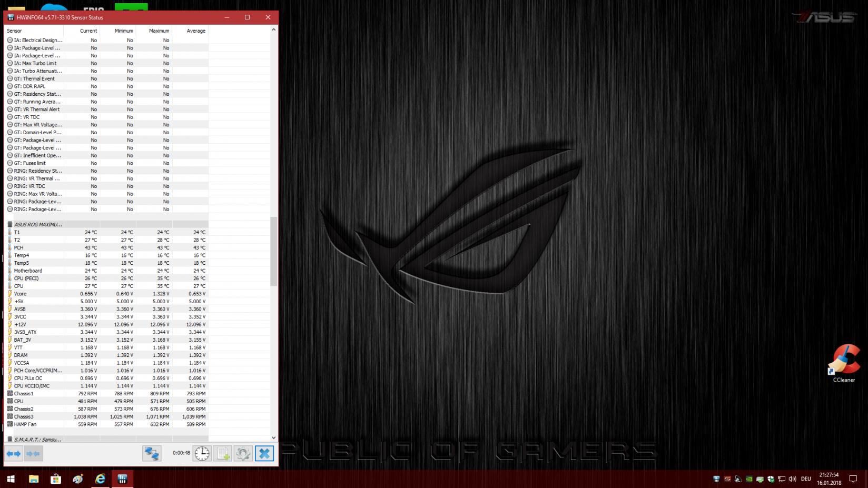Select the Chassis3 fan row

(x=106, y=416)
